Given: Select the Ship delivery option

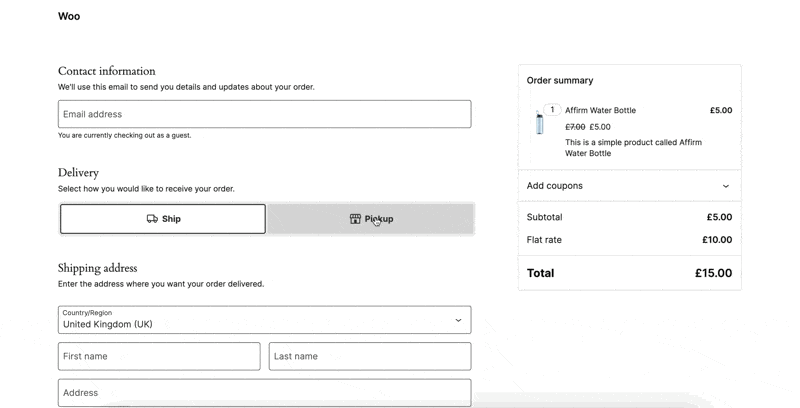Looking at the screenshot, I should [163, 219].
